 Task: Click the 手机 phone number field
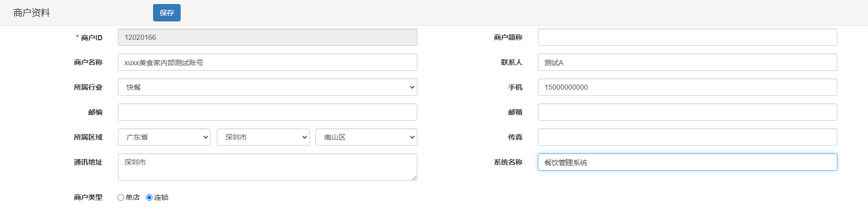point(687,87)
